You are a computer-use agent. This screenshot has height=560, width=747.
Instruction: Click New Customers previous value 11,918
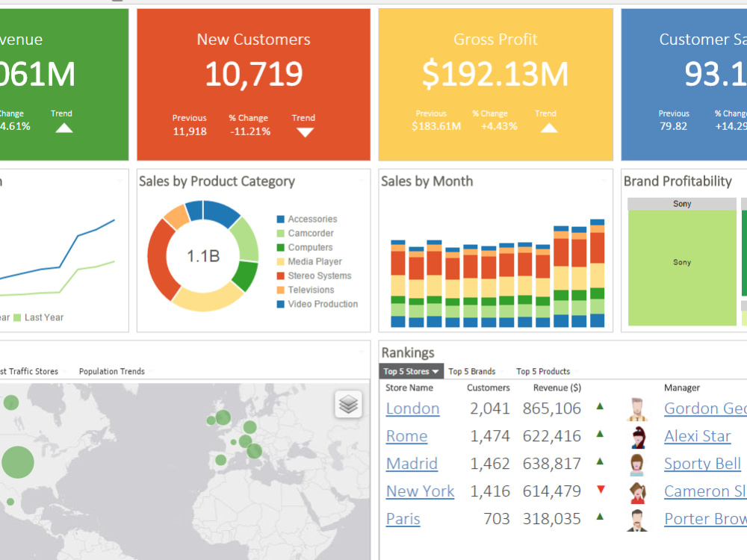190,131
